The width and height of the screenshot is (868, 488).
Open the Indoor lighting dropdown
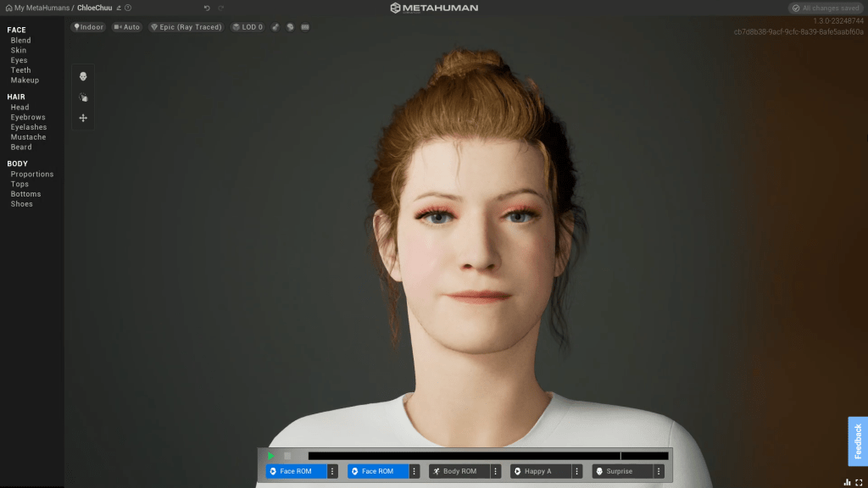tap(88, 27)
